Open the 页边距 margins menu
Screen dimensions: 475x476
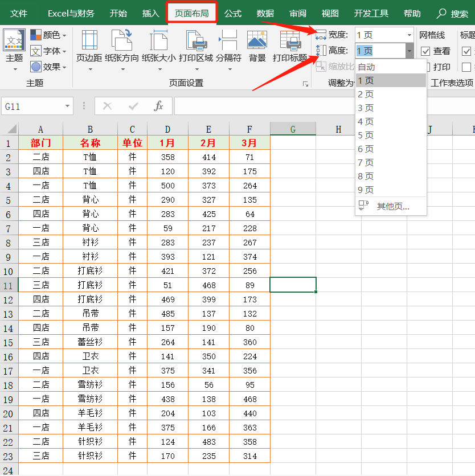[x=89, y=50]
